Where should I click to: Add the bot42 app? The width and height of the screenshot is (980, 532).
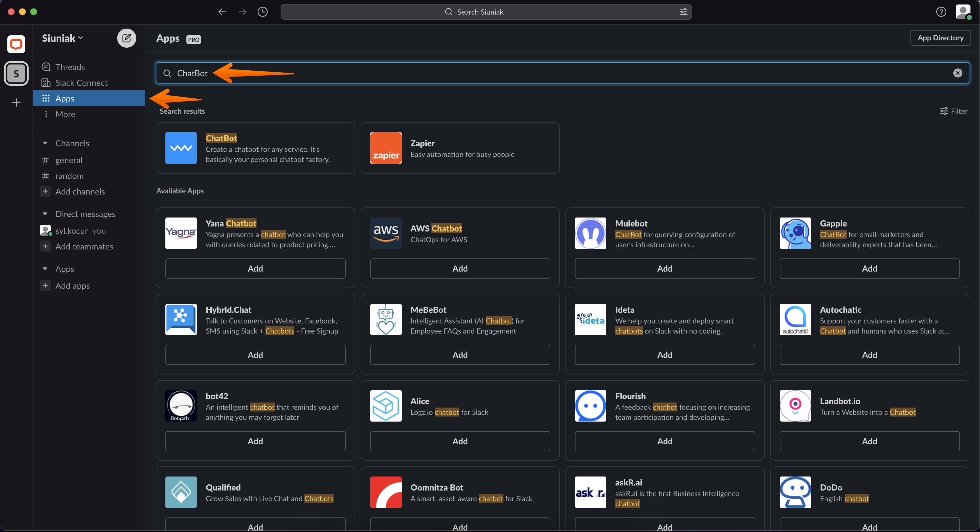coord(255,441)
